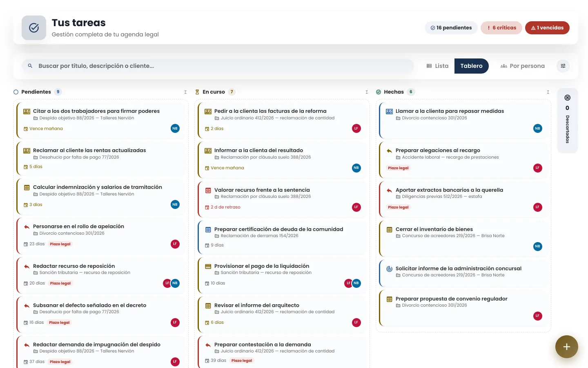The height and width of the screenshot is (368, 588).
Task: Switch to the Lista view
Action: 437,66
